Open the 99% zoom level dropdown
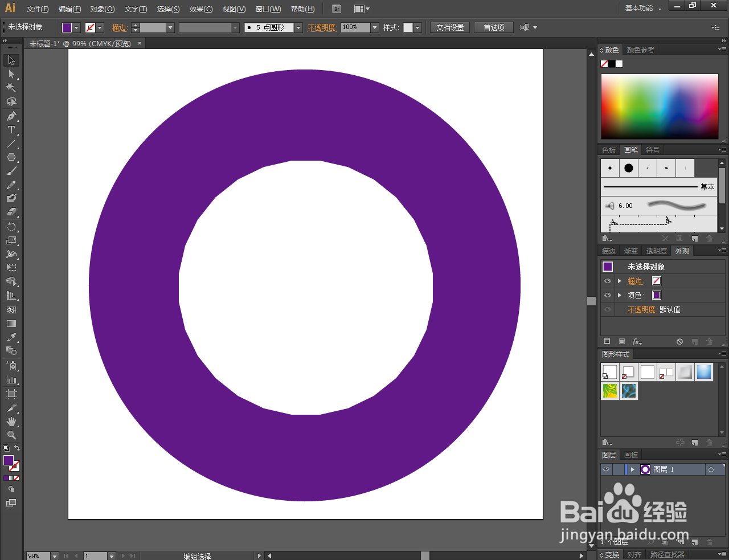 point(55,556)
